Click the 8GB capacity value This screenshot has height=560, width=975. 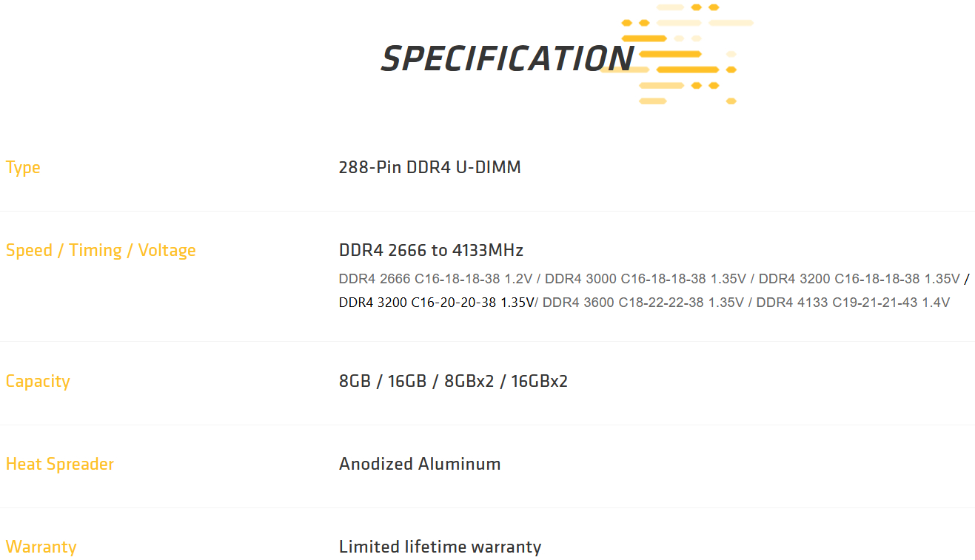tap(355, 381)
